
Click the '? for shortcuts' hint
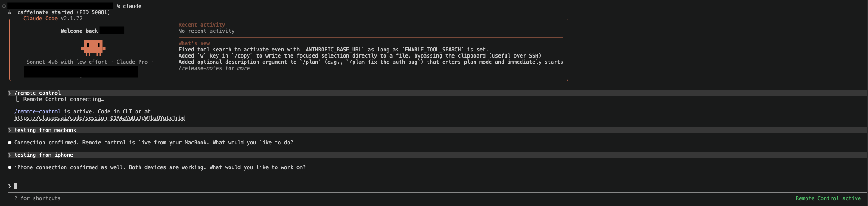point(37,198)
